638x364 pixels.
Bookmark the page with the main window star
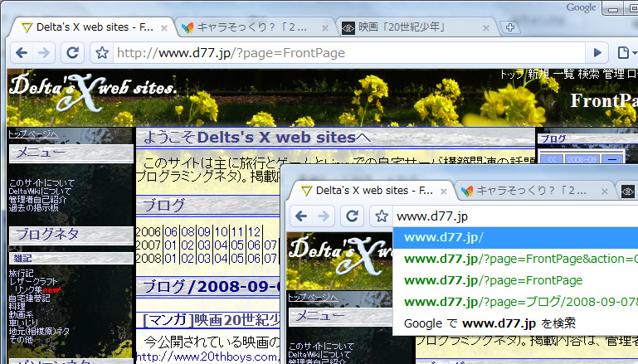101,52
